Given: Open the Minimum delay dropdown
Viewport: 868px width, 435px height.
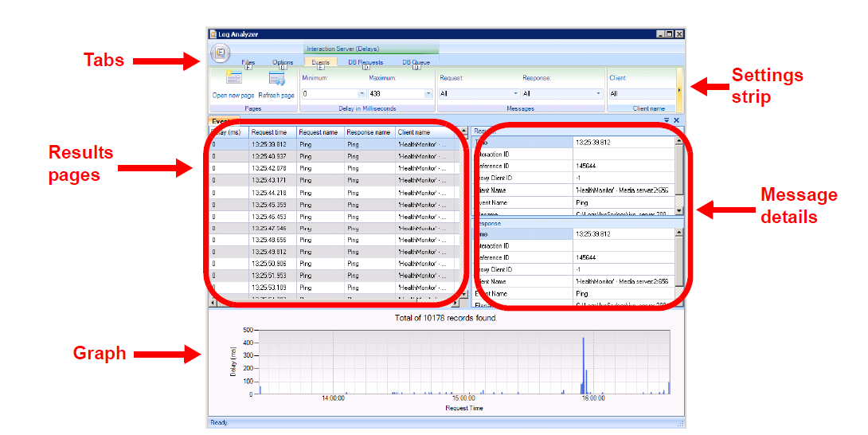Looking at the screenshot, I should [362, 94].
